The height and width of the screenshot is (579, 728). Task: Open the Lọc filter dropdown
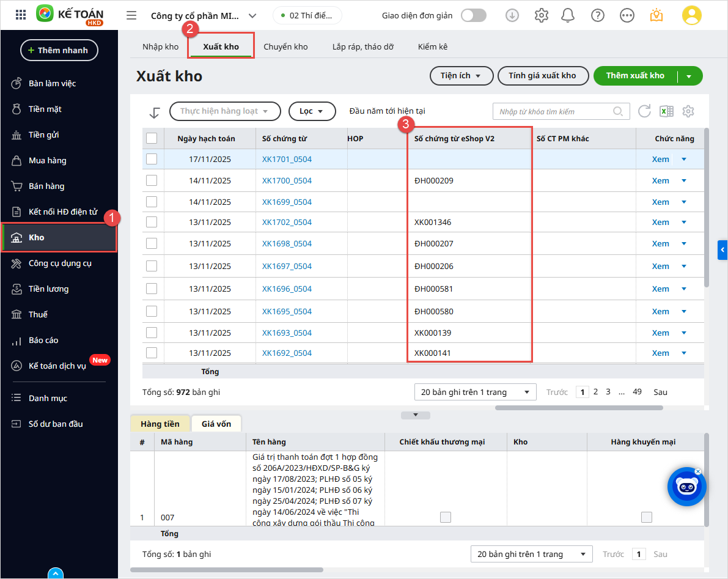(x=312, y=111)
